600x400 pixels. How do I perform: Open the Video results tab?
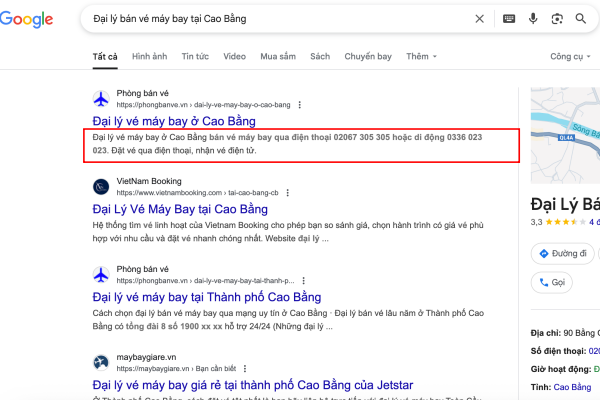[234, 57]
